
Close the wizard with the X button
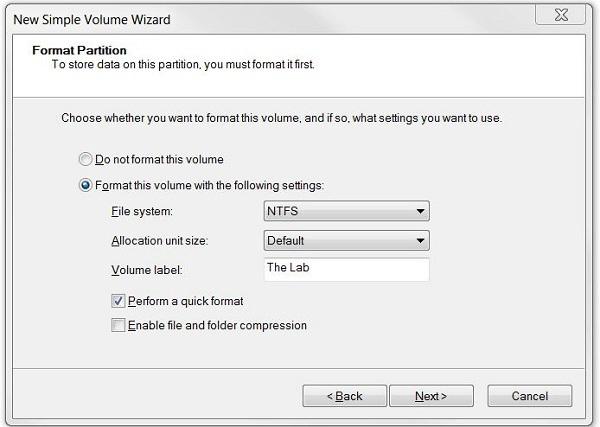561,15
